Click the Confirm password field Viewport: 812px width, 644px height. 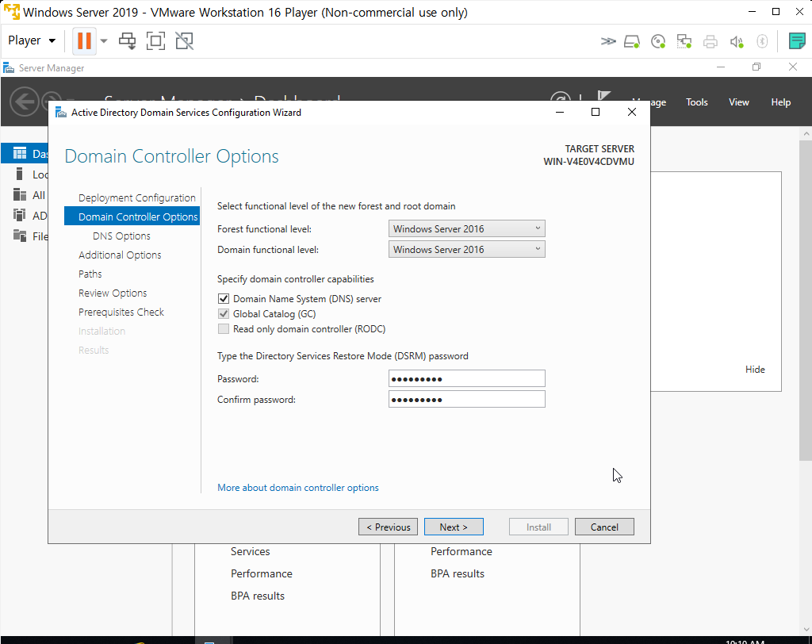point(466,399)
